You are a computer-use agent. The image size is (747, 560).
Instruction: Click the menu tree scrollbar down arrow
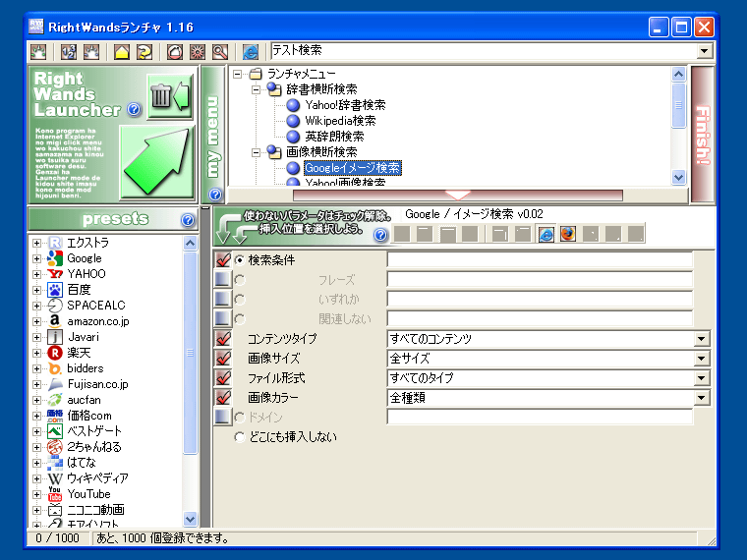click(679, 178)
